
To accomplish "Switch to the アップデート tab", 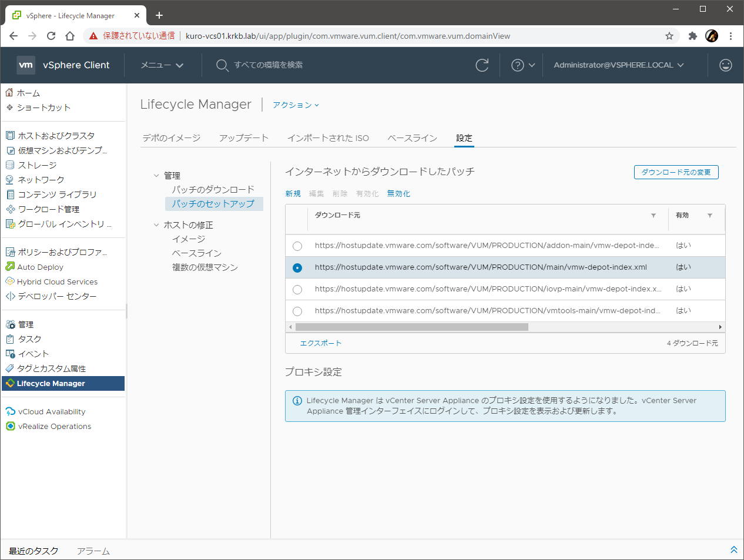I will click(243, 138).
